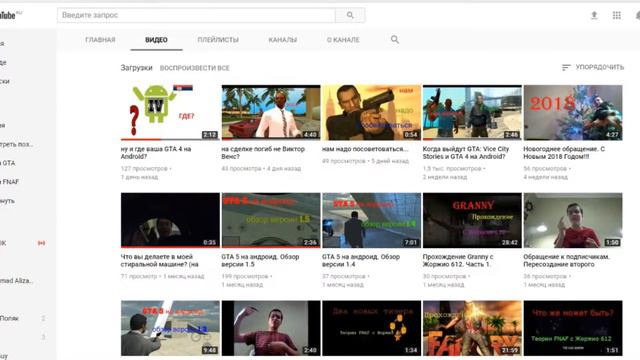Click ВОСПРОИЗВЕСТИ ВСЕ to play all
The image size is (640, 360).
(194, 68)
